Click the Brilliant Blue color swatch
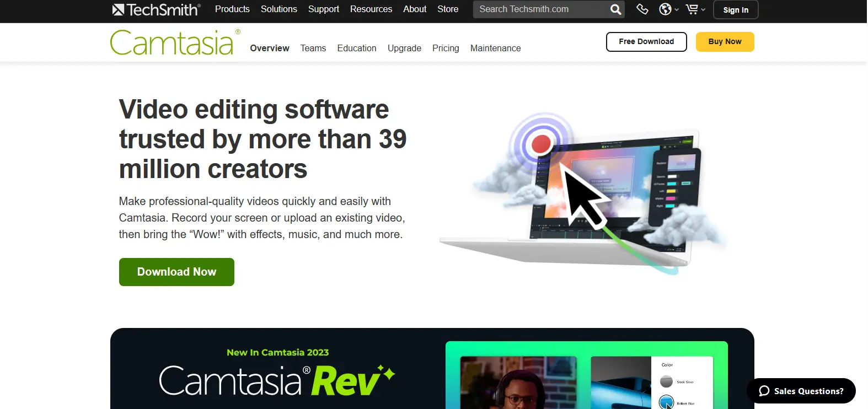The image size is (868, 409). [x=666, y=402]
